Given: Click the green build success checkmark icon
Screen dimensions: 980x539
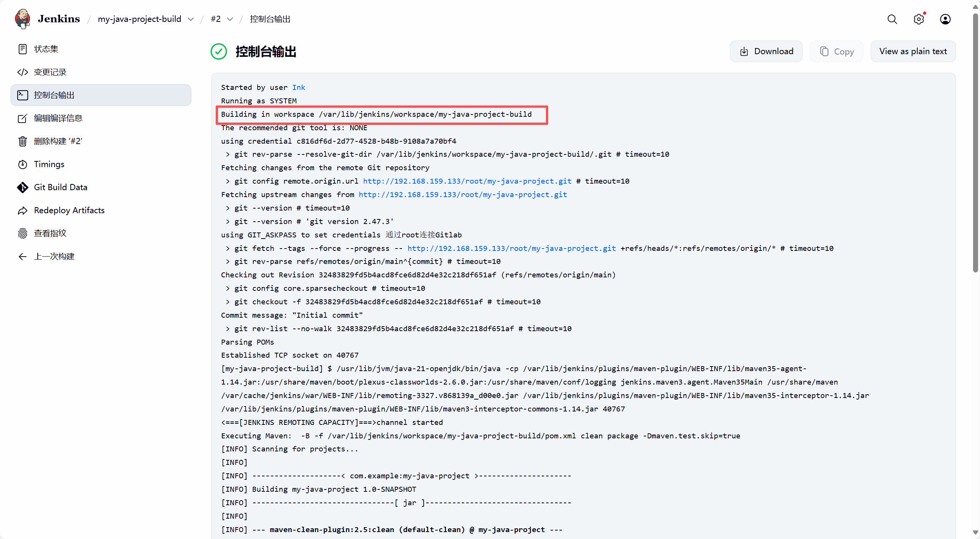Looking at the screenshot, I should point(219,51).
